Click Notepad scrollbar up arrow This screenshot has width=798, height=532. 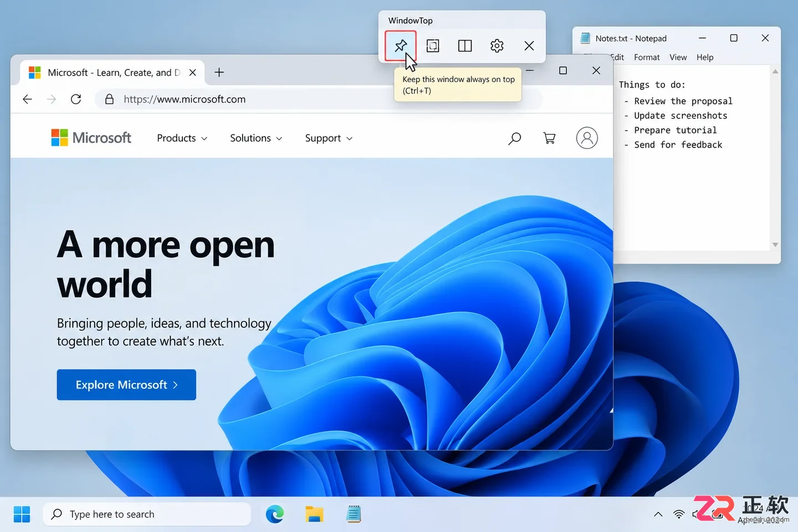point(775,71)
